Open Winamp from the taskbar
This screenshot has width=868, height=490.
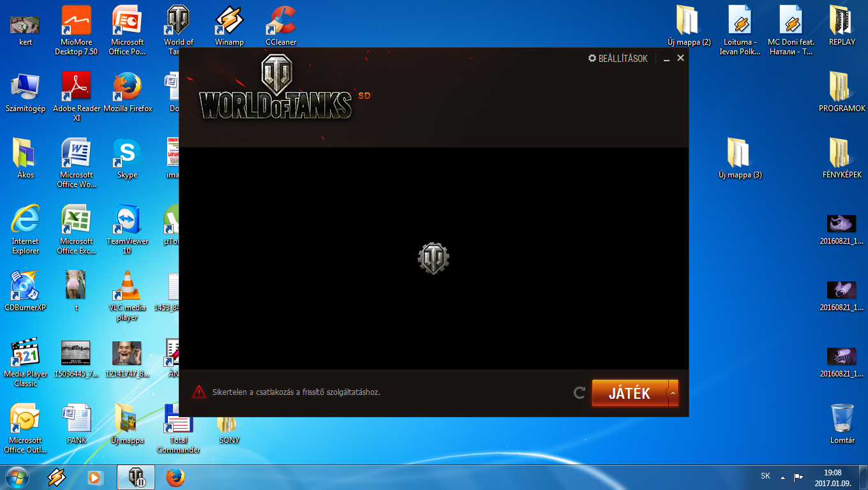click(57, 477)
